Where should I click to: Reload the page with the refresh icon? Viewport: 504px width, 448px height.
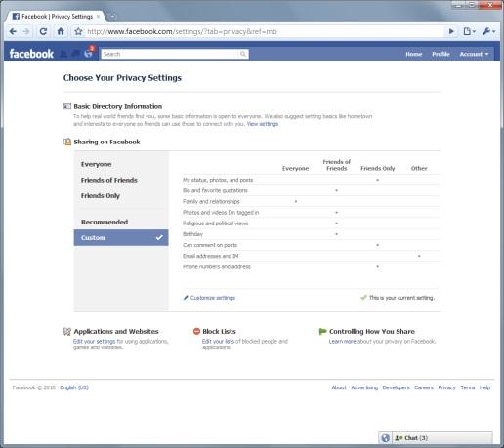click(43, 31)
